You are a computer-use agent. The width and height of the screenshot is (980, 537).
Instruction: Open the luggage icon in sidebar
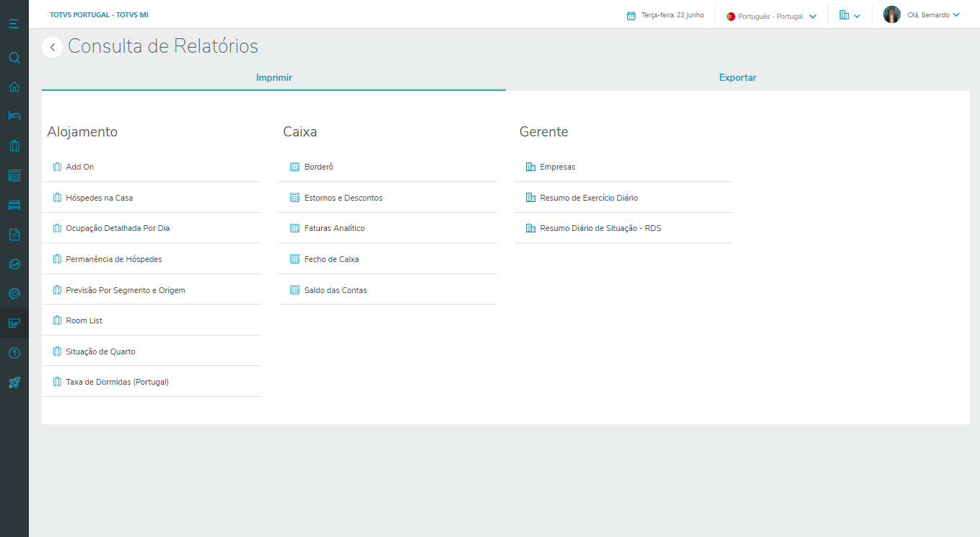pos(14,146)
